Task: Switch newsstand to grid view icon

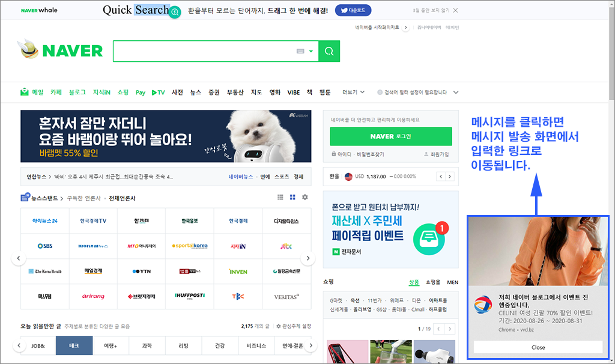Action: tap(292, 197)
